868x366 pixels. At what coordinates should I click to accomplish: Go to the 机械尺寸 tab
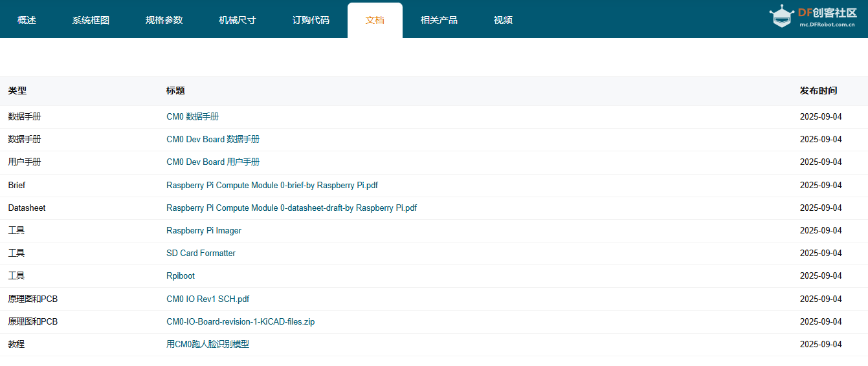(x=237, y=20)
